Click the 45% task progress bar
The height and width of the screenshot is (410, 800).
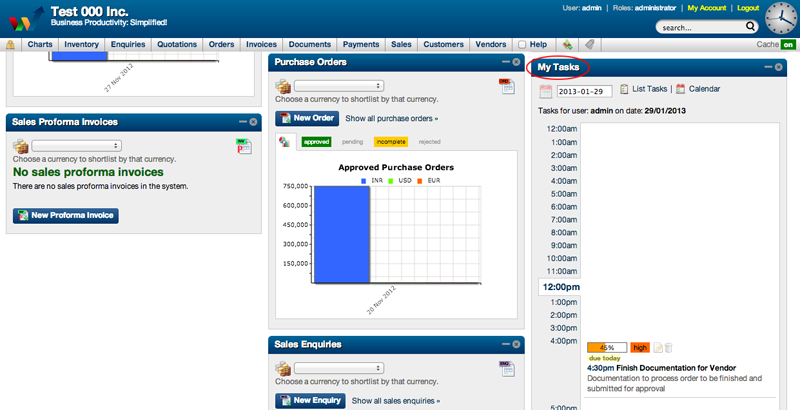(607, 347)
